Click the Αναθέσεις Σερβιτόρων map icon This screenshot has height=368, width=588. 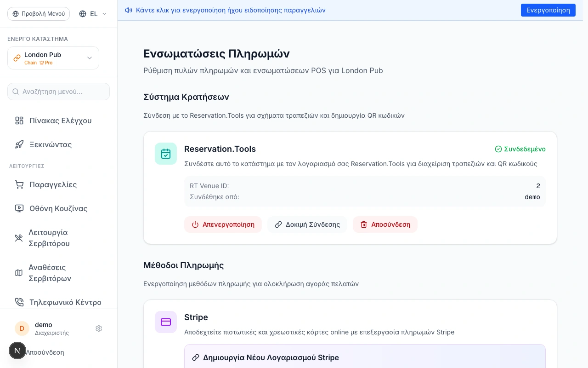(x=19, y=273)
